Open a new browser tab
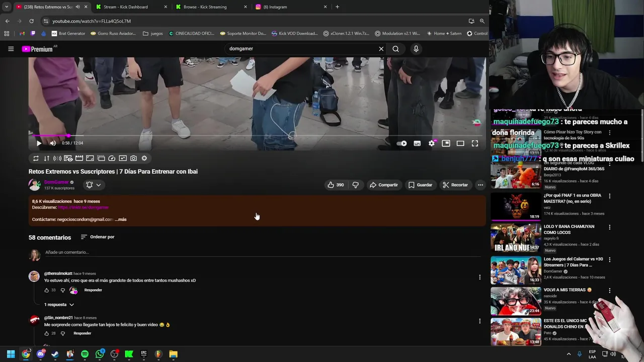This screenshot has width=644, height=362. pos(337,7)
